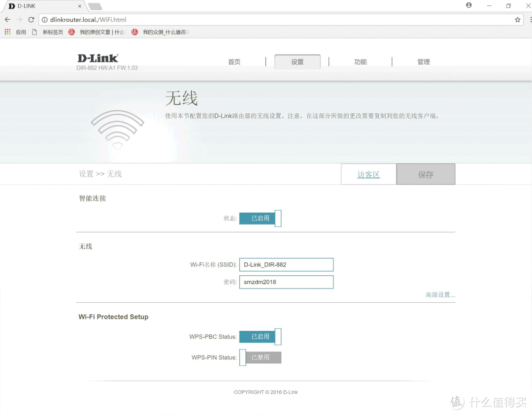The height and width of the screenshot is (415, 532).
Task: Click the browser back navigation arrow
Action: 7,19
